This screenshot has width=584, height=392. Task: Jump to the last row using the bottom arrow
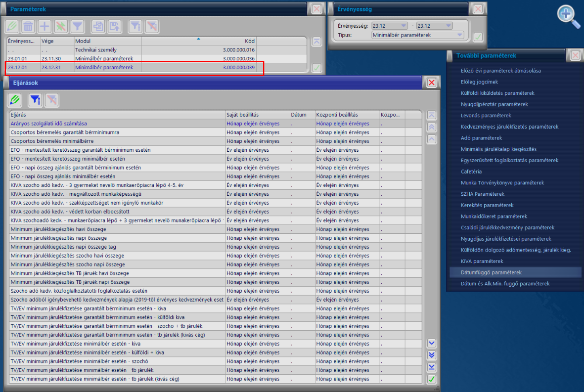pyautogui.click(x=432, y=367)
